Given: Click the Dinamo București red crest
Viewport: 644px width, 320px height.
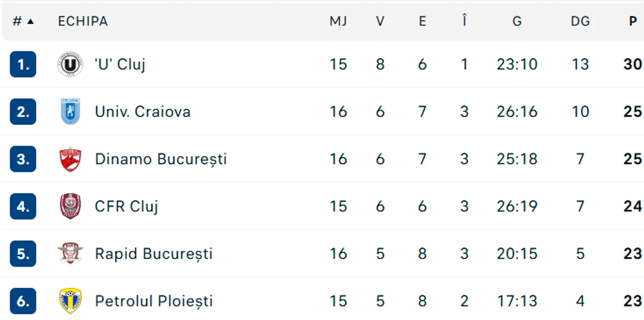Looking at the screenshot, I should click(70, 159).
